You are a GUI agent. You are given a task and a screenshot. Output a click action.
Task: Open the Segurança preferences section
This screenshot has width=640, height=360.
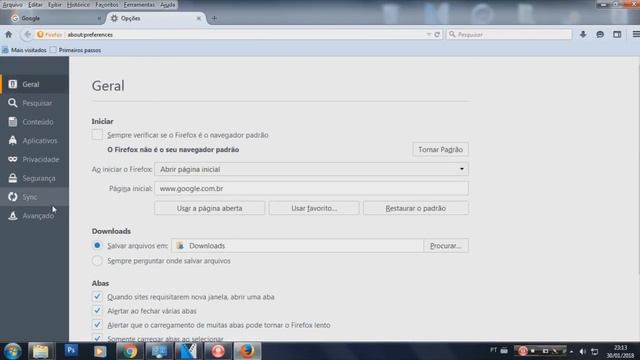34,178
